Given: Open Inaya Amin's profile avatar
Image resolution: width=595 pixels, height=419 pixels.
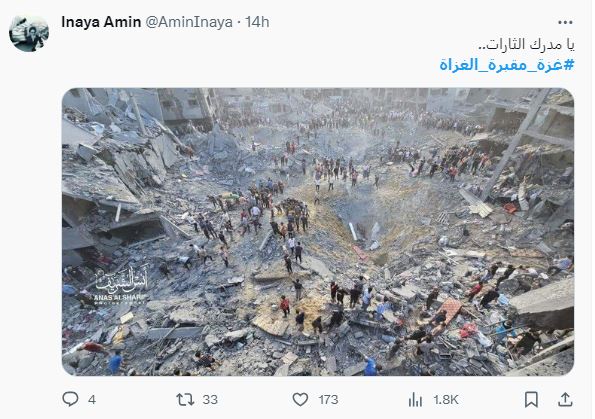Looking at the screenshot, I should [x=29, y=33].
